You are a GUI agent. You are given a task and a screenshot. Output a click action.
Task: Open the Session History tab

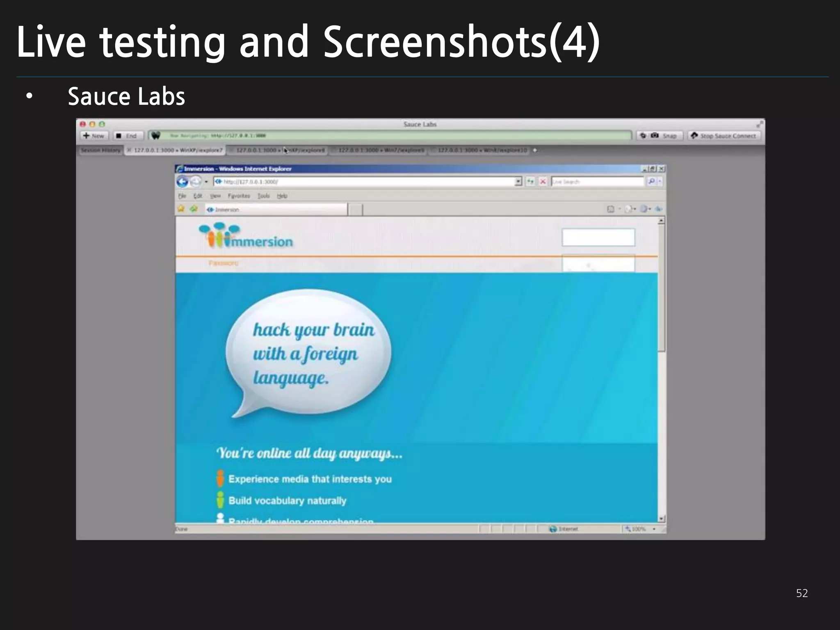point(100,150)
